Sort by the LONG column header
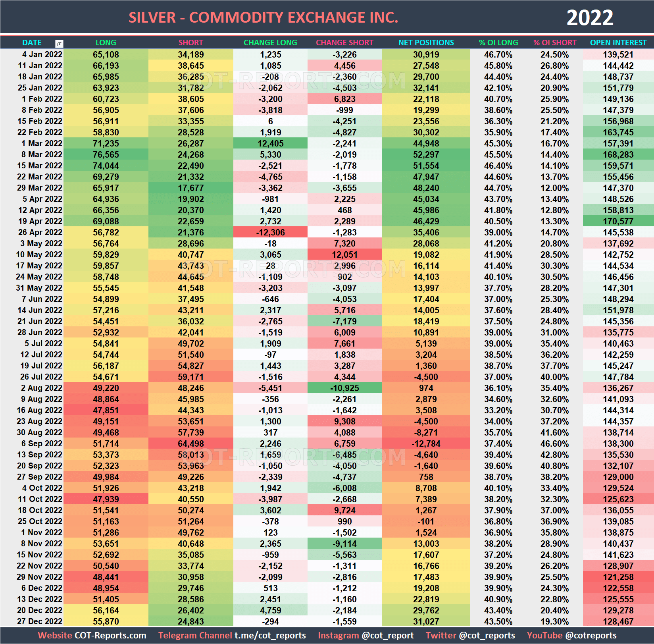654x644 pixels. coord(106,42)
